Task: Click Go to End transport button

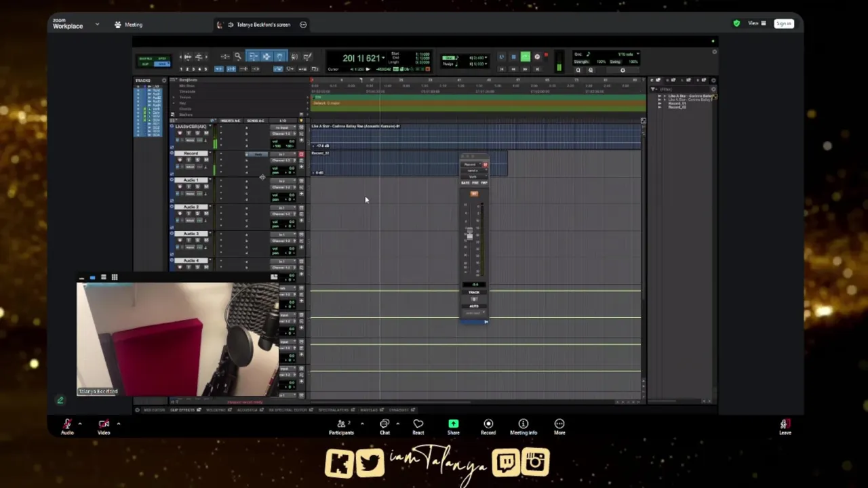Action: tap(537, 69)
